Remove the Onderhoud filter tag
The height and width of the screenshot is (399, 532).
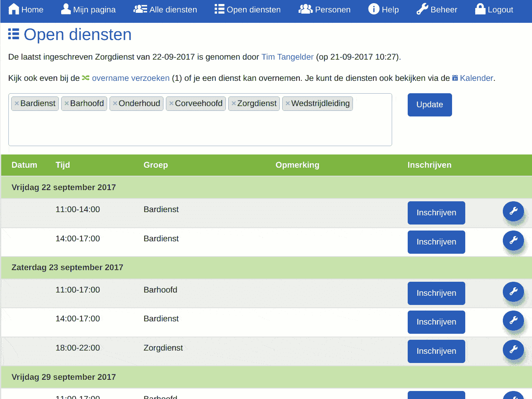coord(115,103)
